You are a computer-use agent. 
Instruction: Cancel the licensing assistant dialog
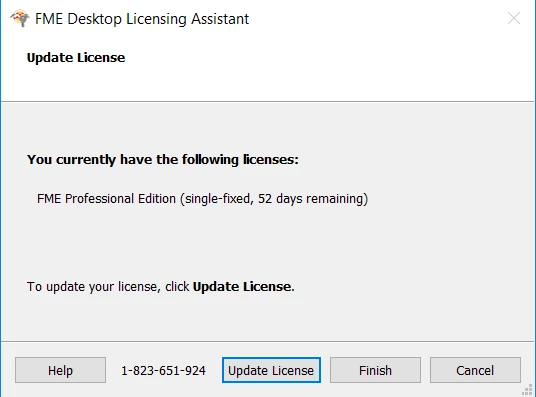475,370
